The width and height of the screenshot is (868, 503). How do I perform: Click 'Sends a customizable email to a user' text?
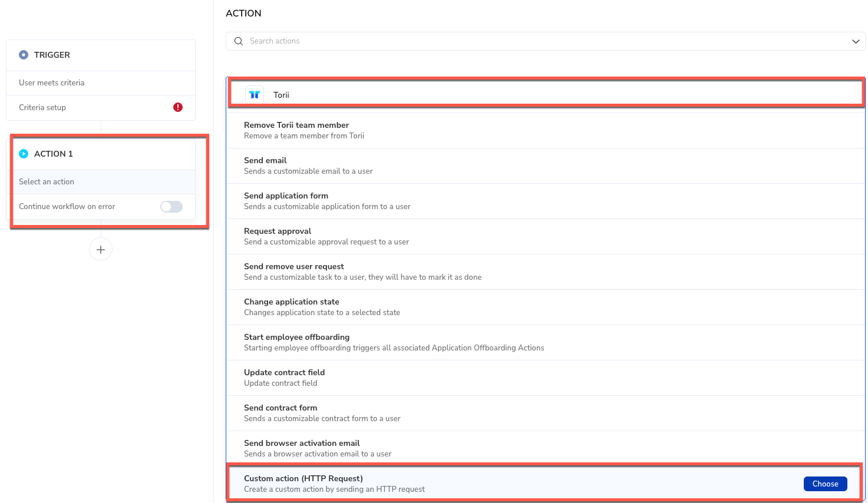(308, 171)
